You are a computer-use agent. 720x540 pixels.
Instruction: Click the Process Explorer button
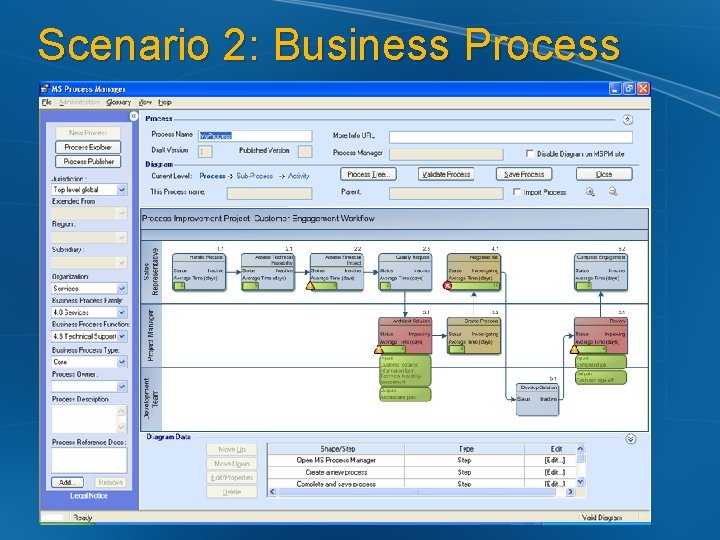click(88, 147)
